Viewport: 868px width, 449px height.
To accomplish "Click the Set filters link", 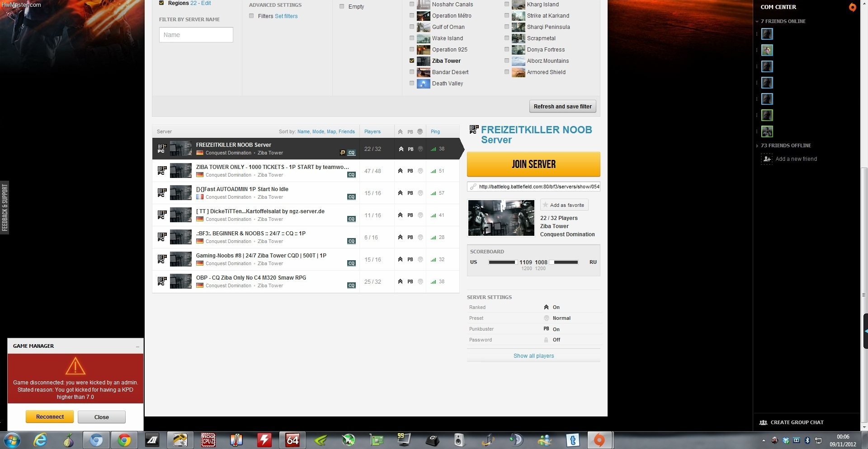I will tap(286, 16).
